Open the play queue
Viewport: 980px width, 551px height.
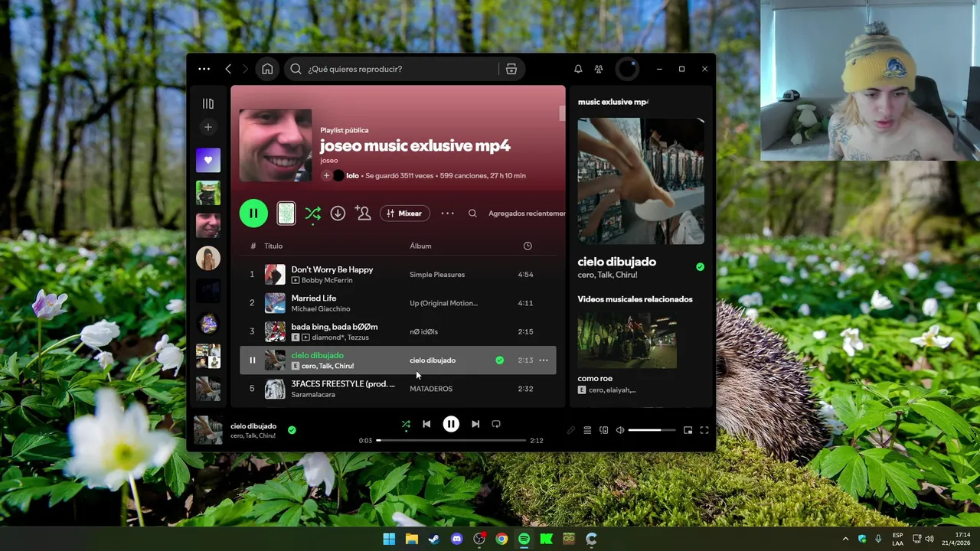coord(587,430)
